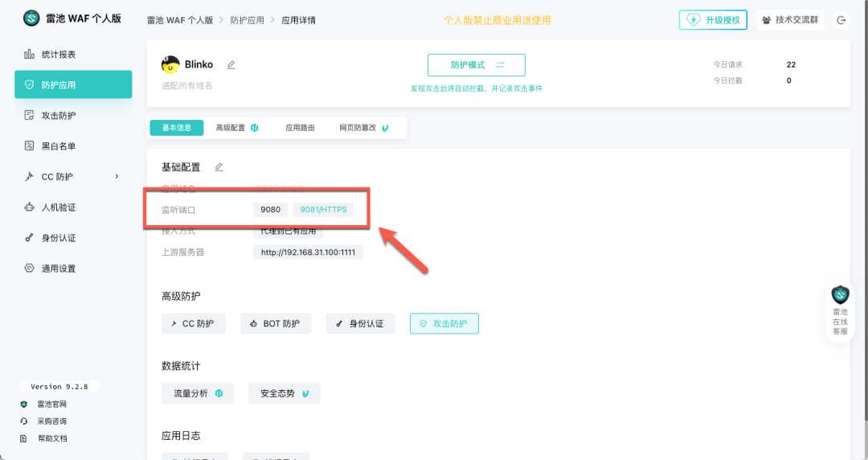Click the 通用设置 gear icon
Image resolution: width=868 pixels, height=460 pixels.
[x=30, y=269]
